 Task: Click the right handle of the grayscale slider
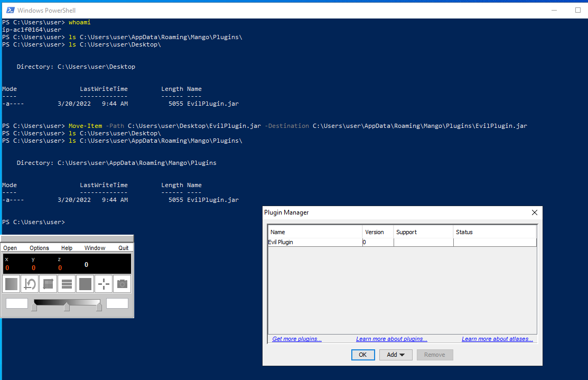(x=99, y=307)
